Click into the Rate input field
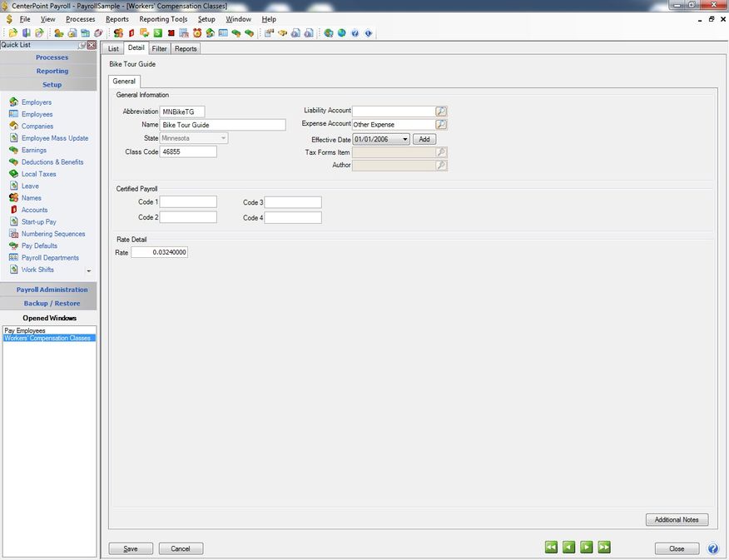 (159, 252)
